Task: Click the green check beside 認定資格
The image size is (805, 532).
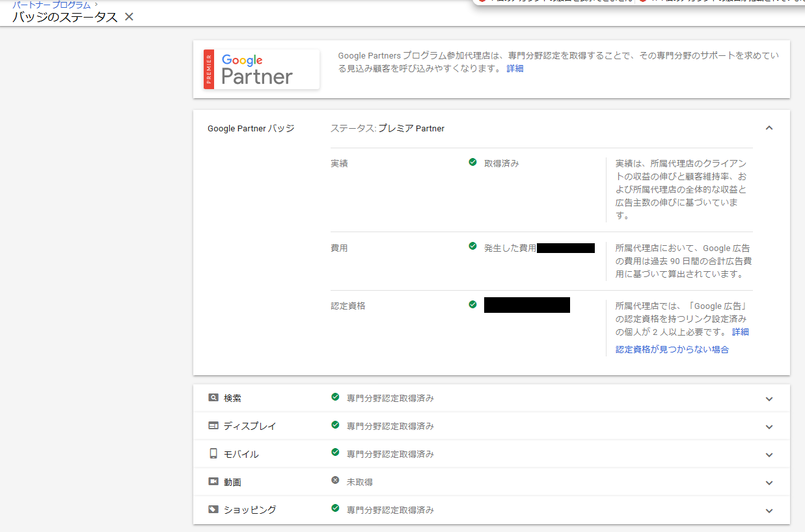Action: point(472,304)
